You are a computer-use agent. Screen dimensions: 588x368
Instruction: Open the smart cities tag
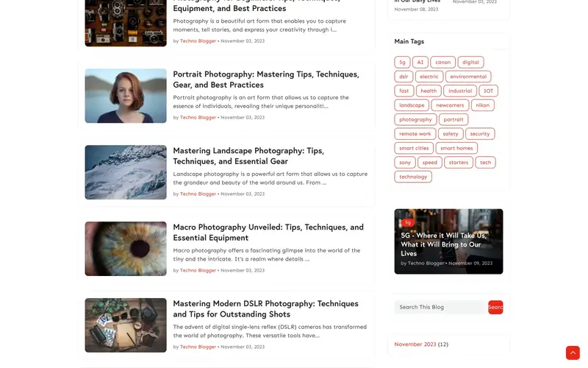(414, 148)
